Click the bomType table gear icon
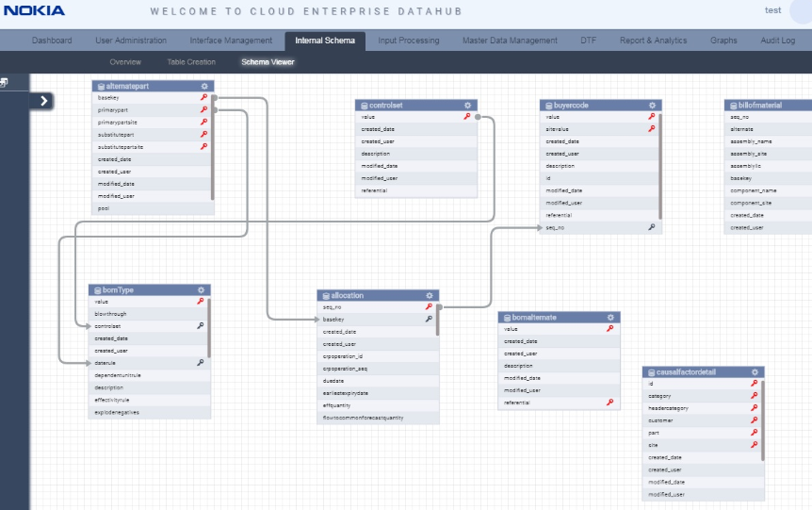The image size is (812, 510). click(x=201, y=289)
